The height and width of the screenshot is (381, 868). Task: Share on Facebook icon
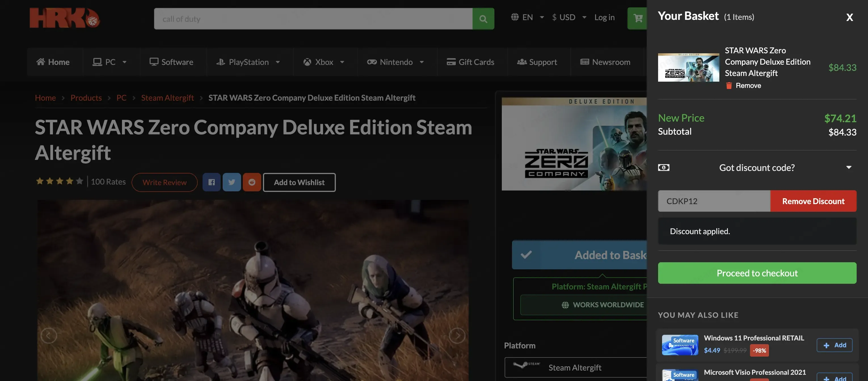coord(212,182)
